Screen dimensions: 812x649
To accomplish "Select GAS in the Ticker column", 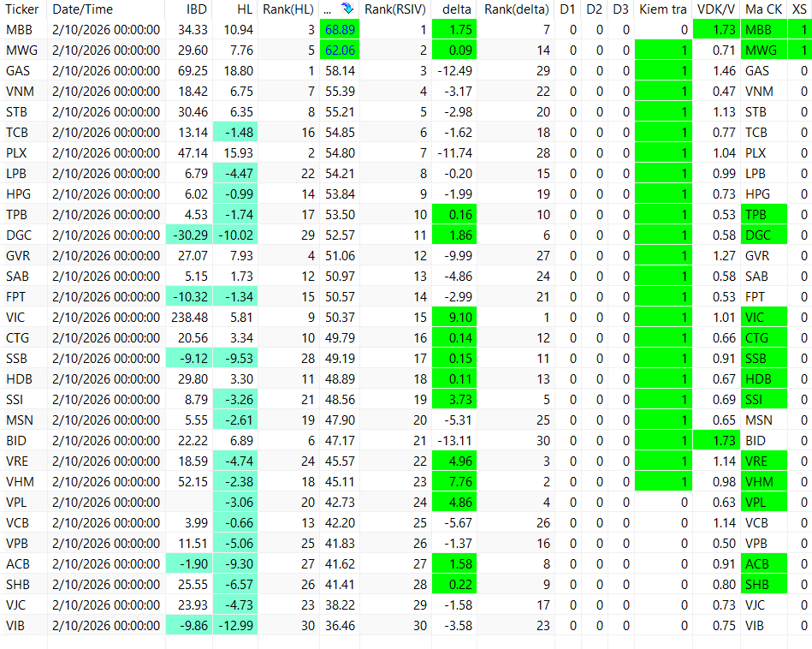I will [18, 71].
